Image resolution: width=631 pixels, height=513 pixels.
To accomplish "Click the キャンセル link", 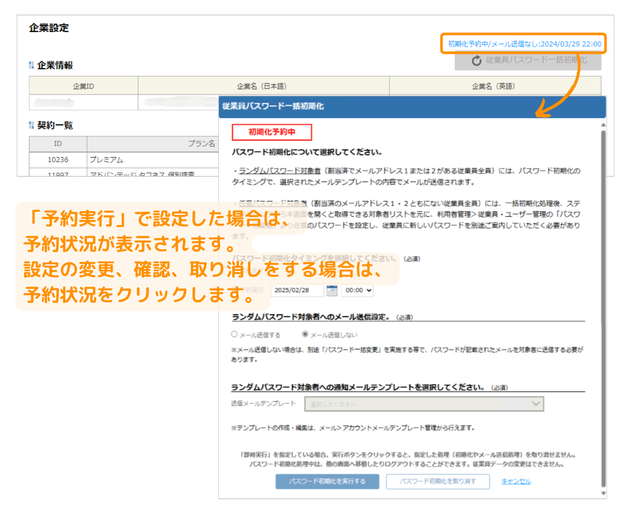I will (516, 481).
